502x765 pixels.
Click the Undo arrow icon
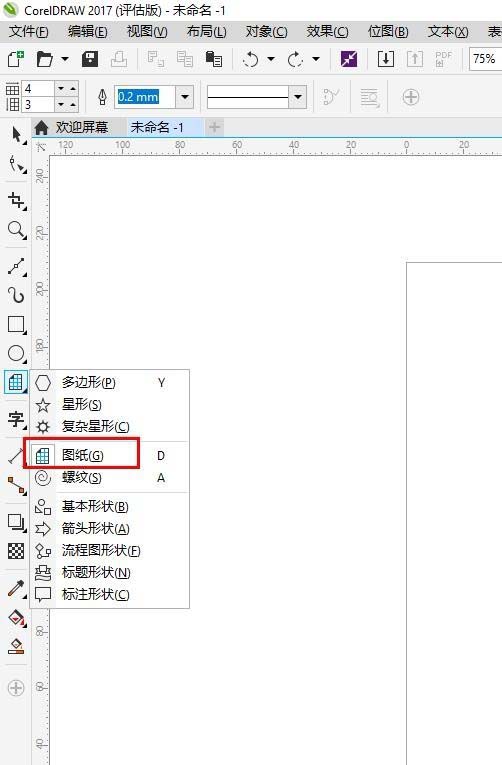click(x=251, y=59)
